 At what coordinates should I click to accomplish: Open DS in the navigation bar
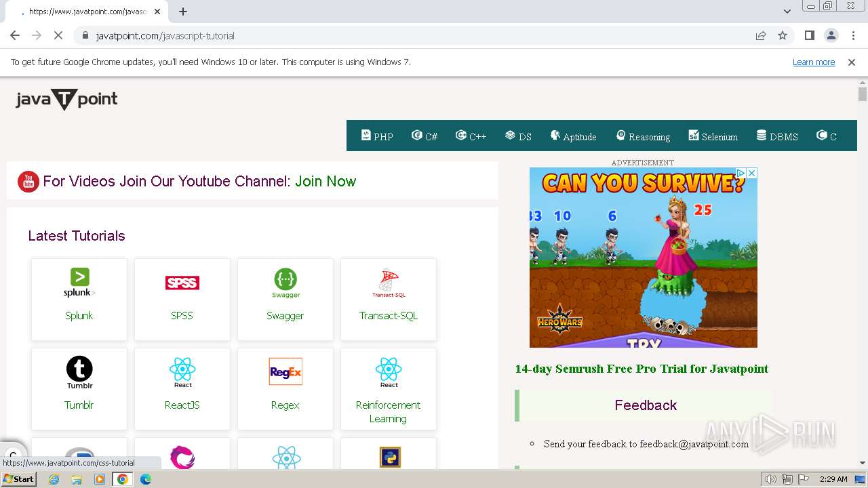click(x=518, y=136)
